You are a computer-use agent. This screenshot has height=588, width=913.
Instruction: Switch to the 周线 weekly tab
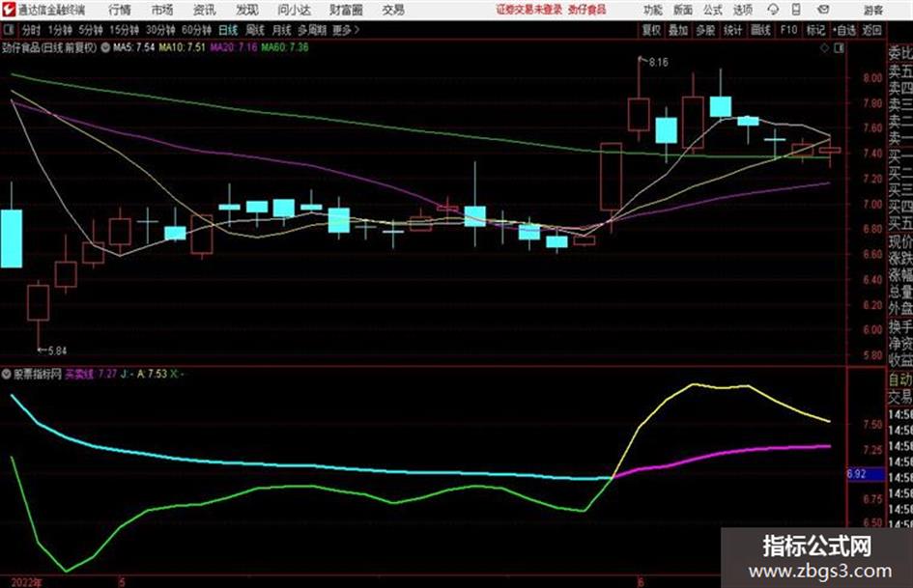tap(255, 30)
